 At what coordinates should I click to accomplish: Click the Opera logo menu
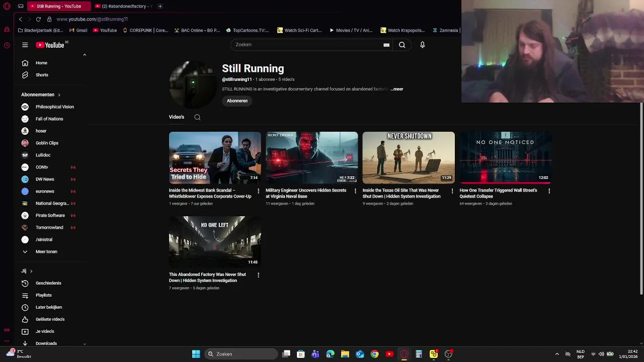(x=7, y=6)
